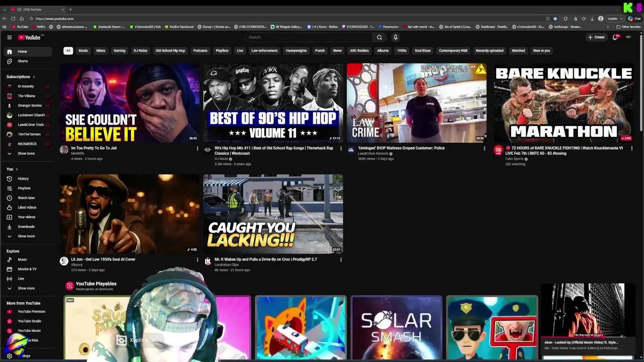Open the Subscriptions section chevron
This screenshot has height=362, width=644.
point(34,77)
